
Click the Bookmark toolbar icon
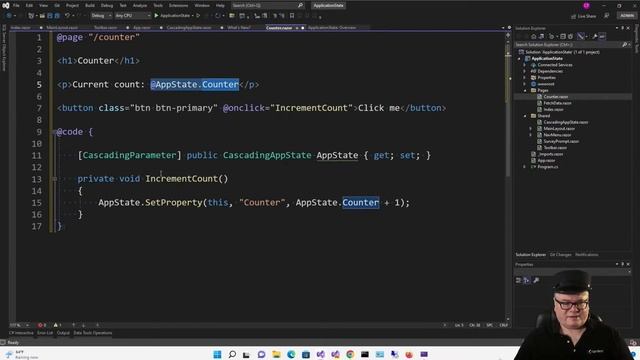pyautogui.click(x=292, y=16)
